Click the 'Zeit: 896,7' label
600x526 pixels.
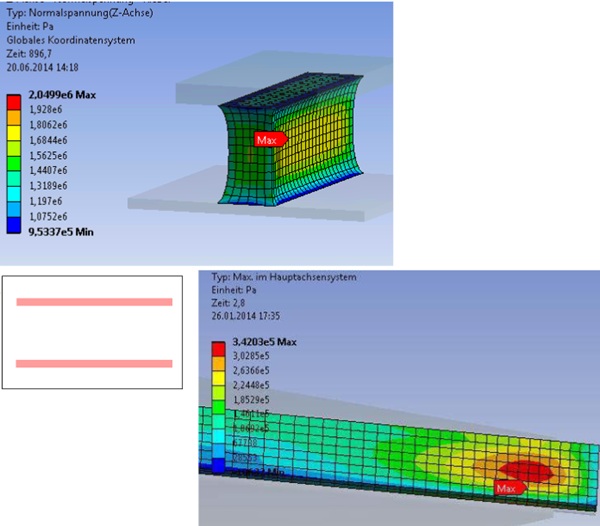pyautogui.click(x=29, y=54)
